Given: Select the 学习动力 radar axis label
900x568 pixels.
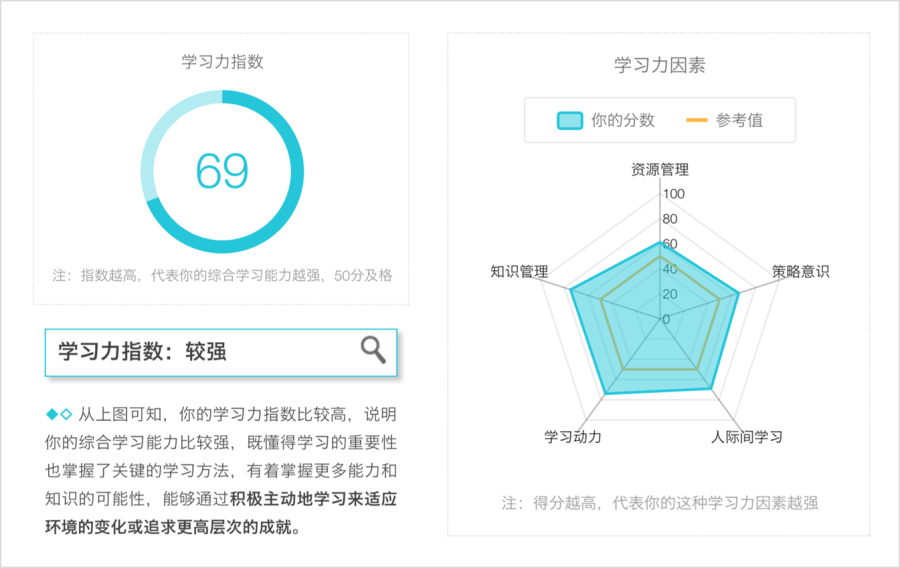Looking at the screenshot, I should (573, 437).
